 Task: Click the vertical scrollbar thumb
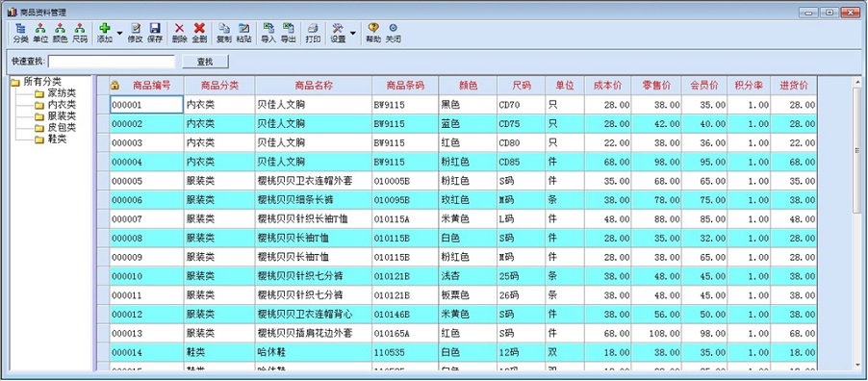click(857, 149)
